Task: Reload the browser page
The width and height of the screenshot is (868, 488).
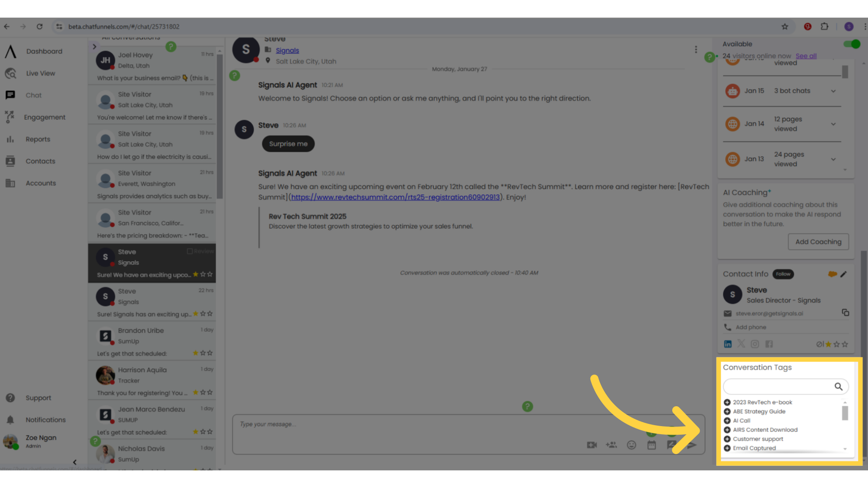Action: (39, 27)
